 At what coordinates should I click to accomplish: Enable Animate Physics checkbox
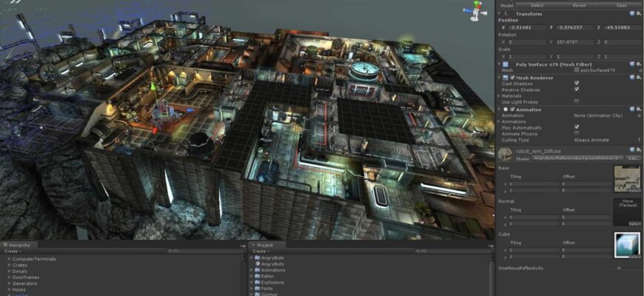[577, 134]
